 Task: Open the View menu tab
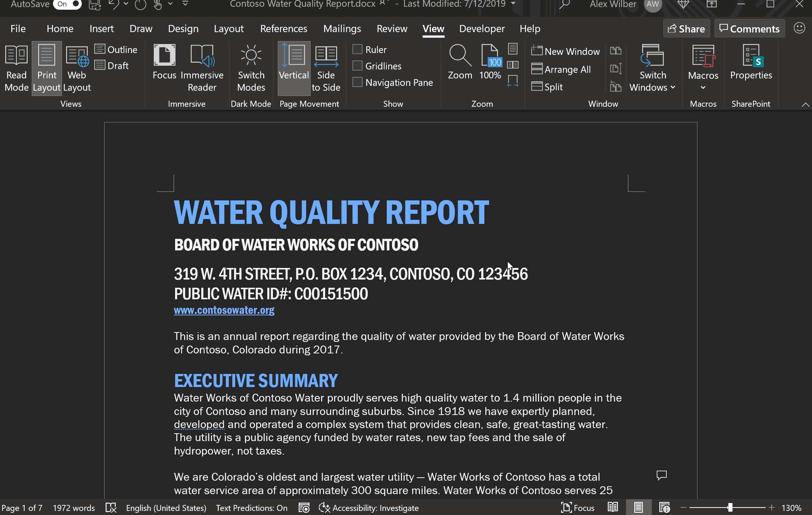(x=433, y=28)
